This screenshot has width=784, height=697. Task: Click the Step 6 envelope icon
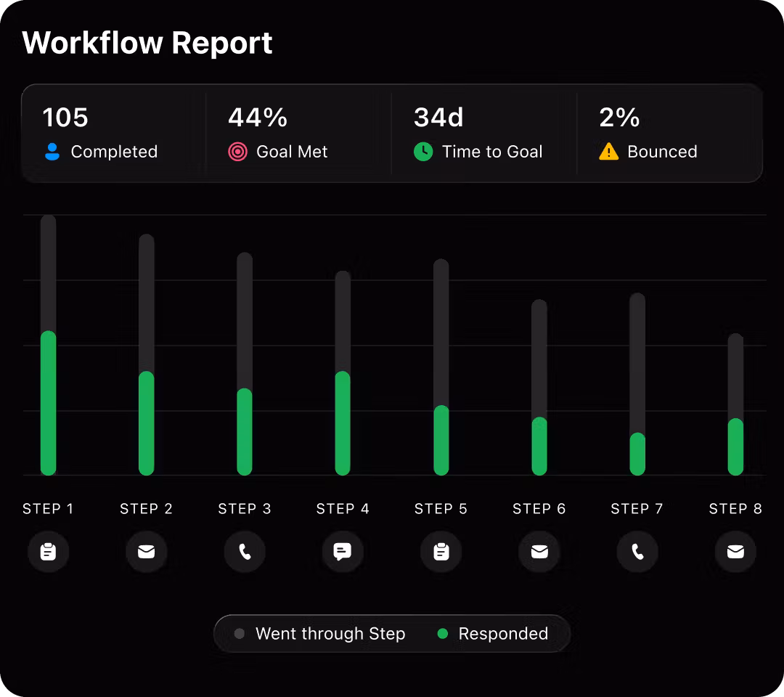[x=539, y=552]
